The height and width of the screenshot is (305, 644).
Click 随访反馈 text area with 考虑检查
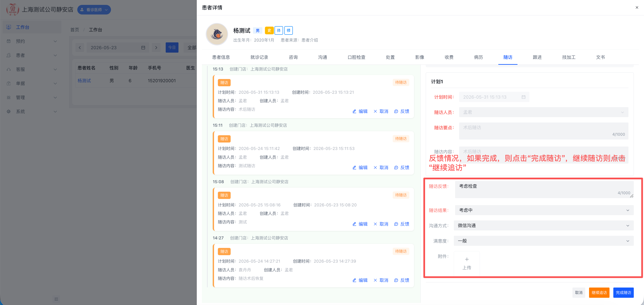pyautogui.click(x=544, y=189)
